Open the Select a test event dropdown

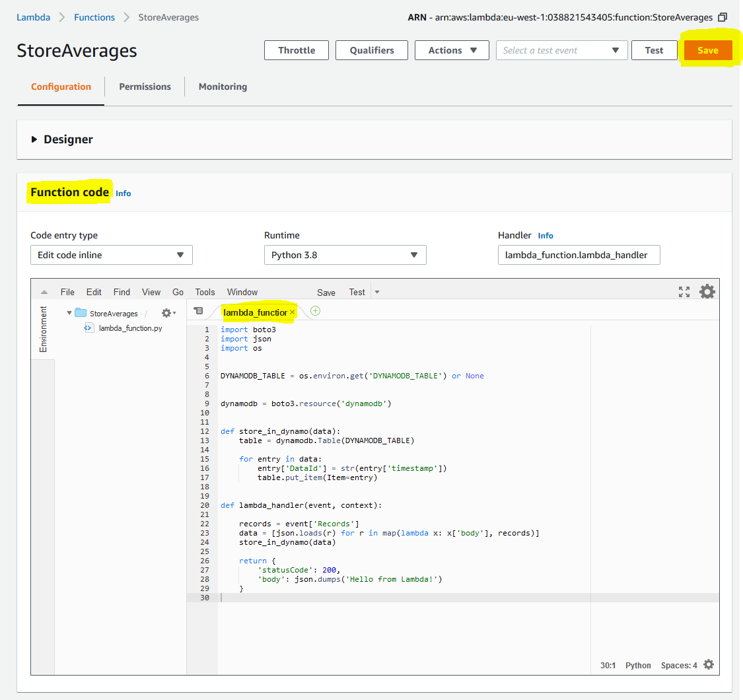coord(561,50)
